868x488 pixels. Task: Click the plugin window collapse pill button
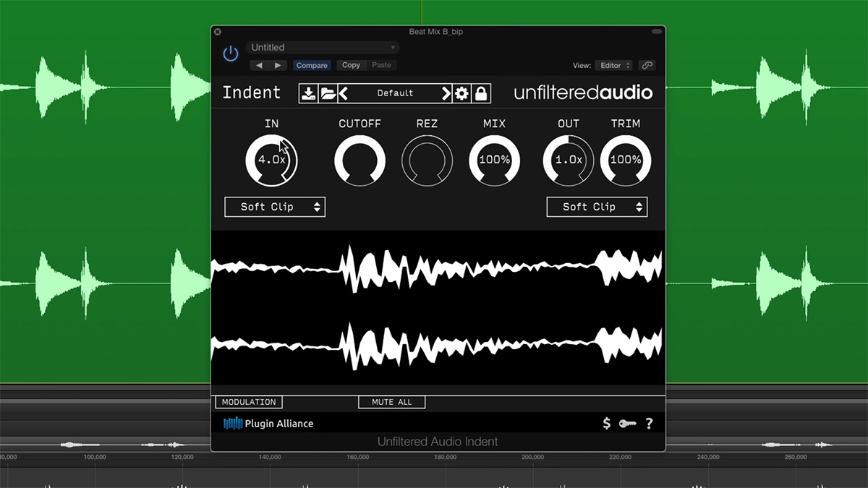click(657, 32)
